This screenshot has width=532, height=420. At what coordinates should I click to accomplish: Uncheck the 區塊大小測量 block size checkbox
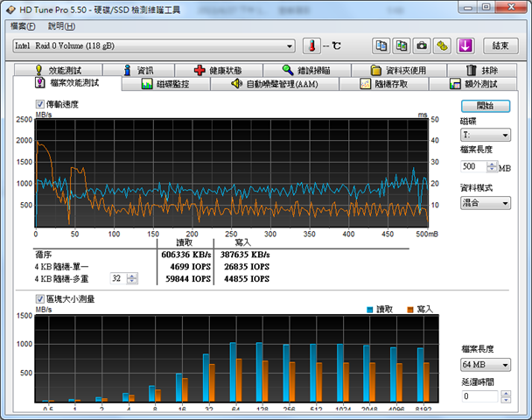click(x=39, y=299)
